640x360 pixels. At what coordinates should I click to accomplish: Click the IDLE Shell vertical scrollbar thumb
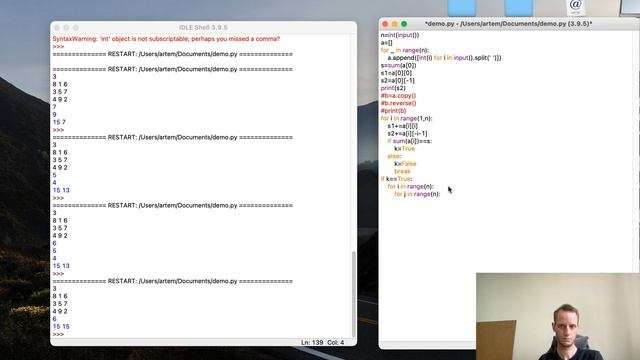(x=353, y=293)
